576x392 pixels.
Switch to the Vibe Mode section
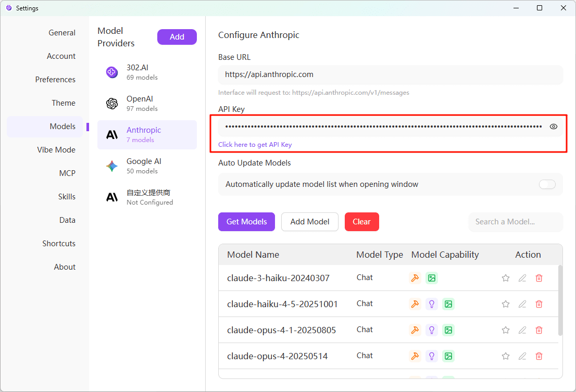tap(56, 149)
